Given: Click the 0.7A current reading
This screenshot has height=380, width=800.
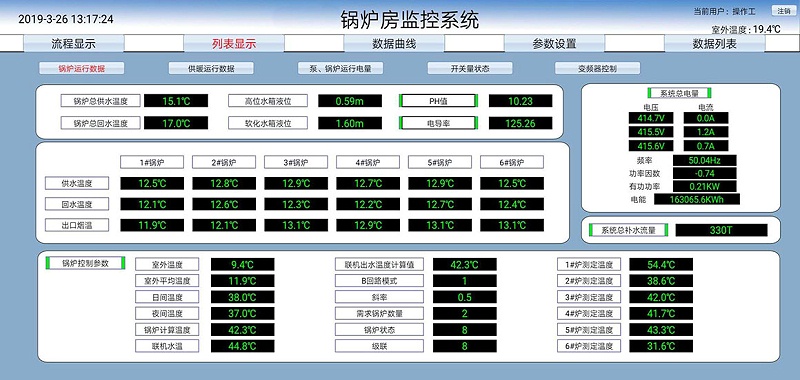Looking at the screenshot, I should click(x=705, y=146).
